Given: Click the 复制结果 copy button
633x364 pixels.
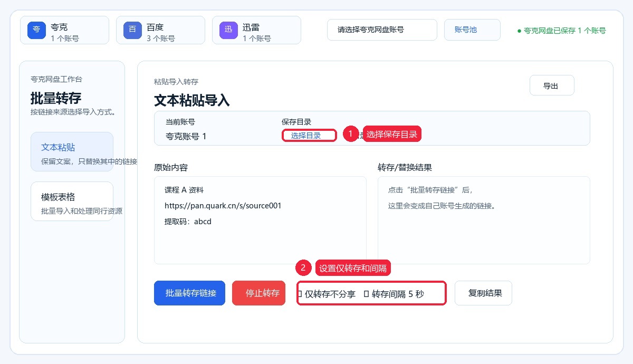Looking at the screenshot, I should tap(483, 293).
